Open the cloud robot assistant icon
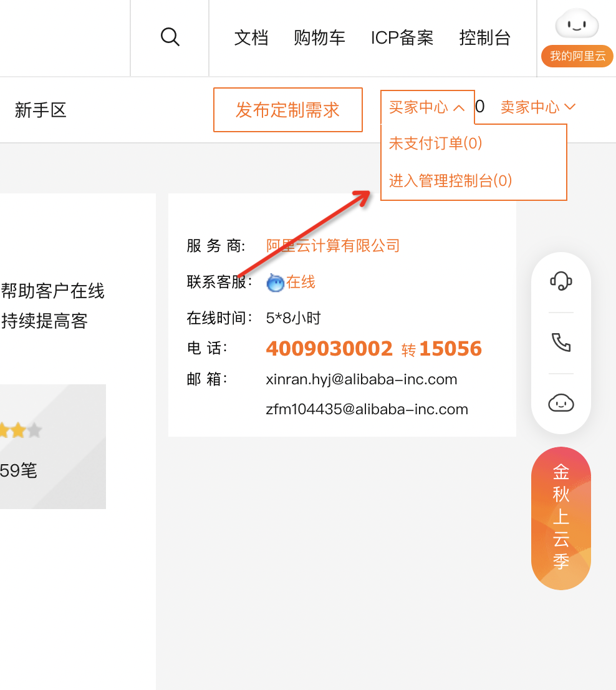 pos(561,402)
